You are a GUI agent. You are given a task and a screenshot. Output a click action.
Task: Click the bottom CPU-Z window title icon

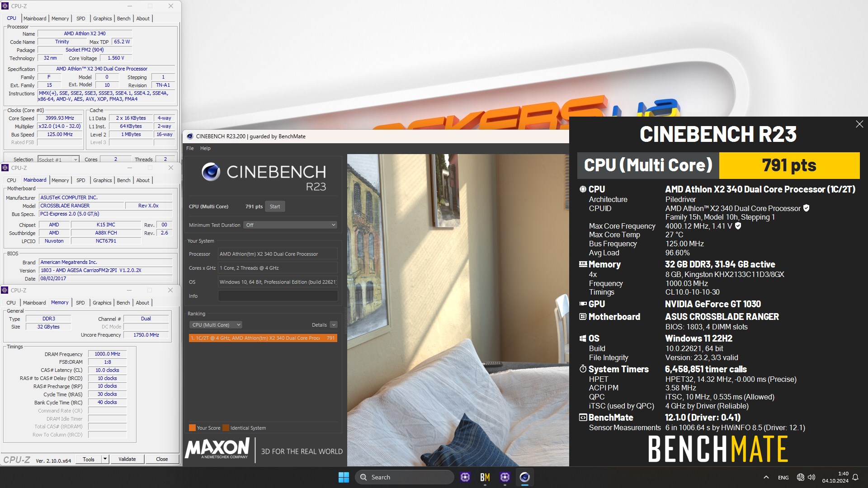5,290
